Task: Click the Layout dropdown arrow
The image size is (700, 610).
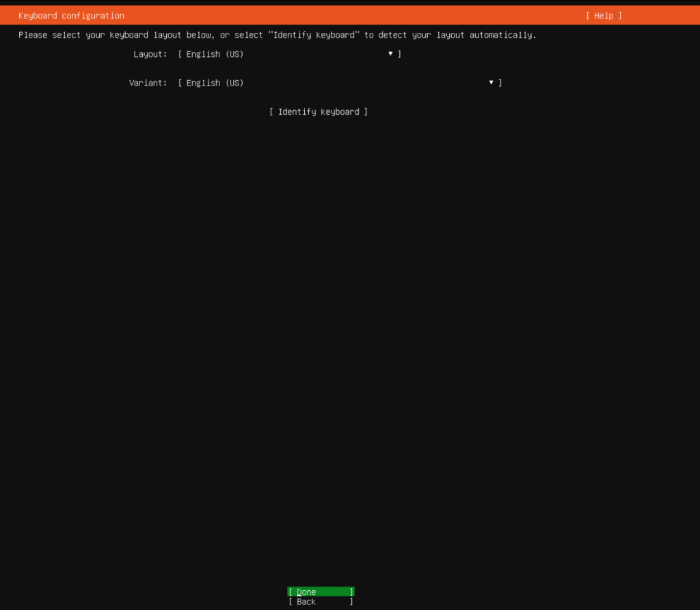Action: (390, 53)
